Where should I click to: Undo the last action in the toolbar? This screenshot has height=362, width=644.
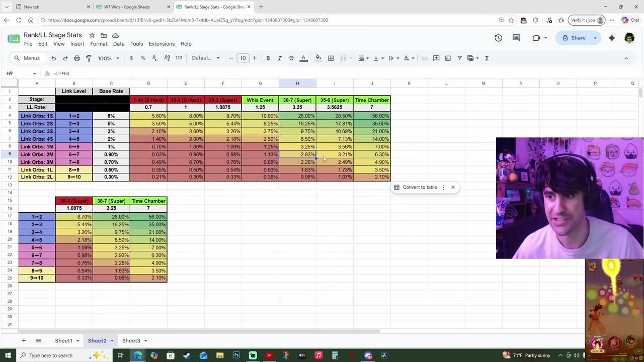point(53,58)
